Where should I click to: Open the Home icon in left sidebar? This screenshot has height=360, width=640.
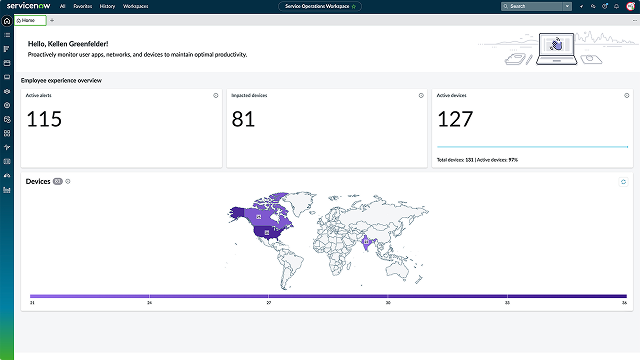7,21
